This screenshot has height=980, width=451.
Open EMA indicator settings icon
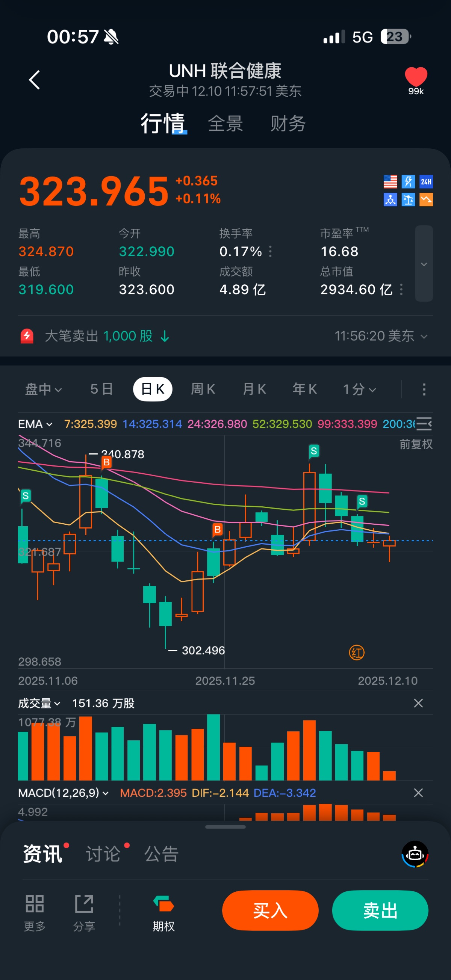(424, 424)
